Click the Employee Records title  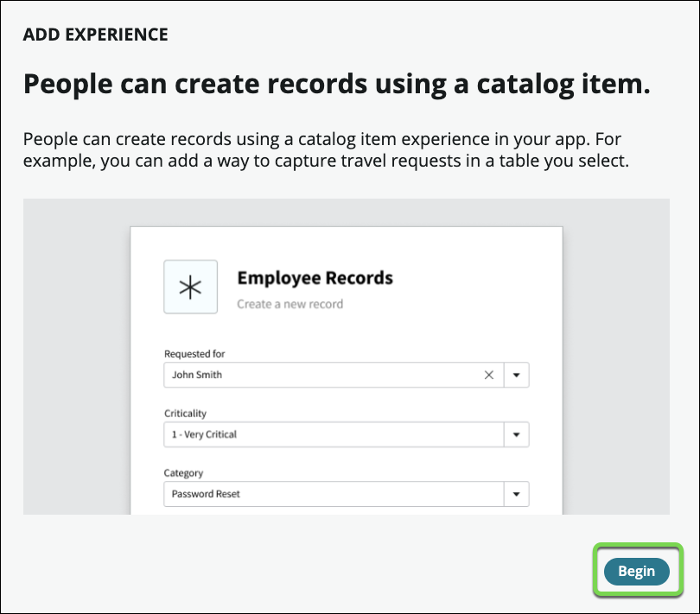[315, 278]
